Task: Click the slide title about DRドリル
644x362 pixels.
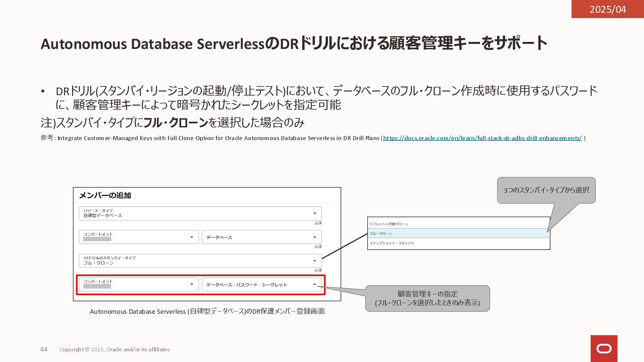Action: click(294, 44)
